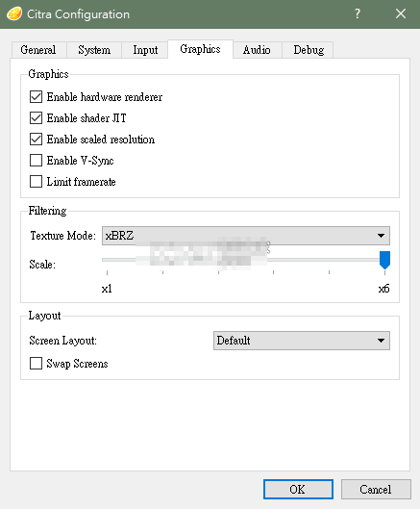Image resolution: width=420 pixels, height=509 pixels.
Task: Click the question mark help button
Action: pos(358,13)
